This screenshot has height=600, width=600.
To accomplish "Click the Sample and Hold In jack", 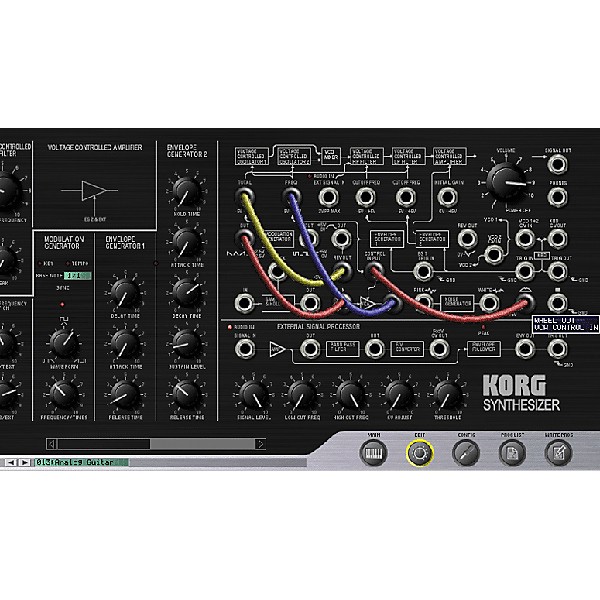I will coord(245,303).
